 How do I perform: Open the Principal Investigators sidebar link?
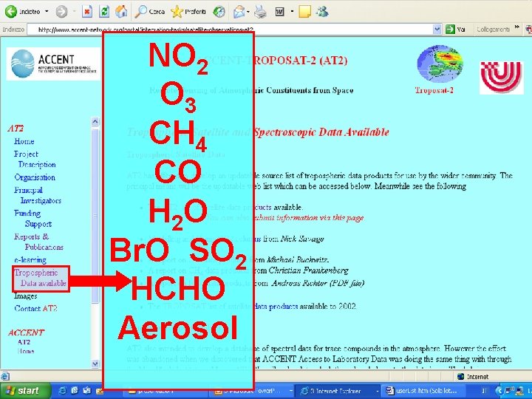38,195
